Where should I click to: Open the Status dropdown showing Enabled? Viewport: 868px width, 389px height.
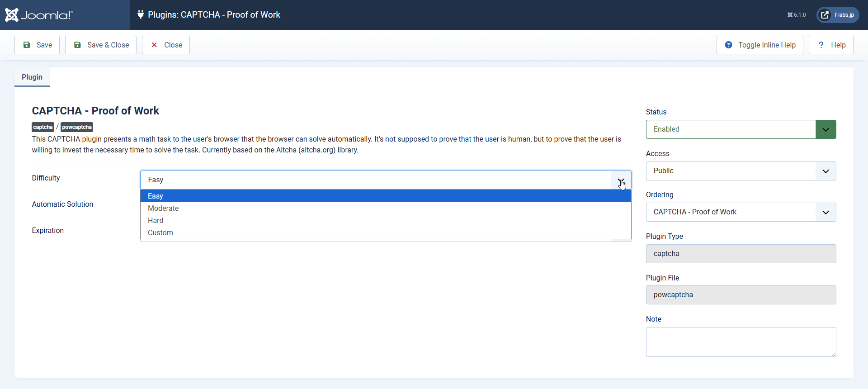741,129
